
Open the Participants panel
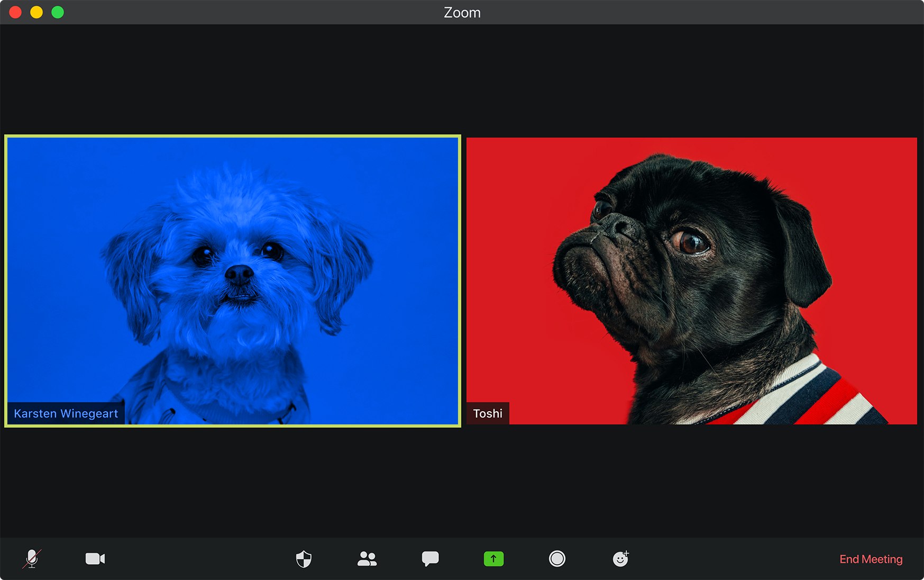(x=367, y=559)
